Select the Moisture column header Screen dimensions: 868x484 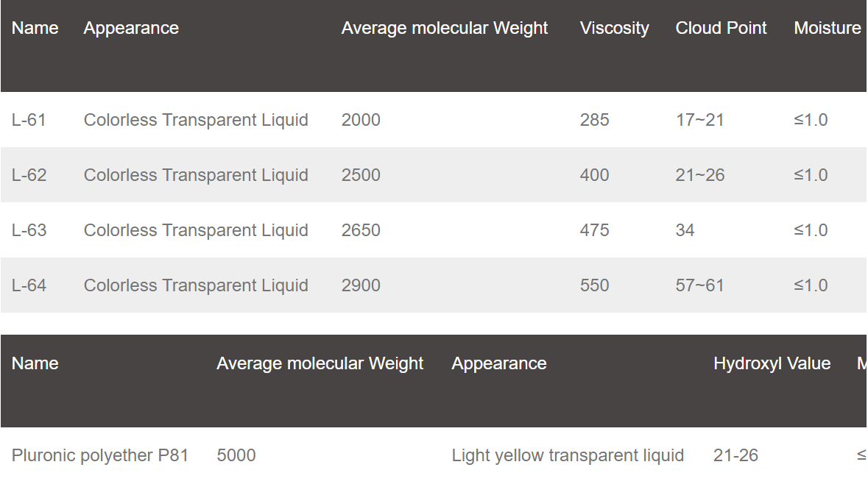828,28
